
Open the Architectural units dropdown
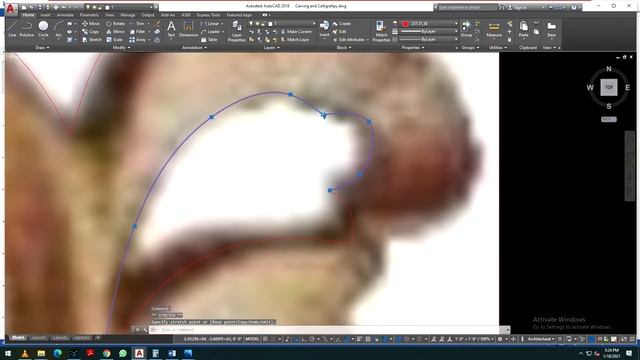click(x=540, y=339)
